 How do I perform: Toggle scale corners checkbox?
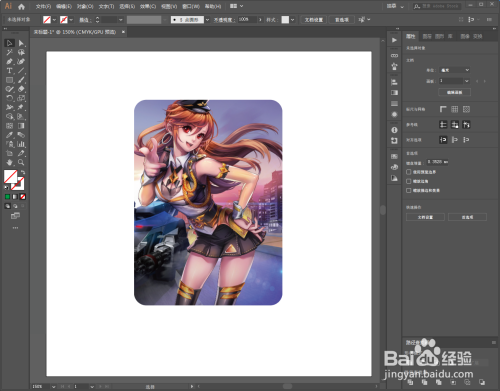408,181
